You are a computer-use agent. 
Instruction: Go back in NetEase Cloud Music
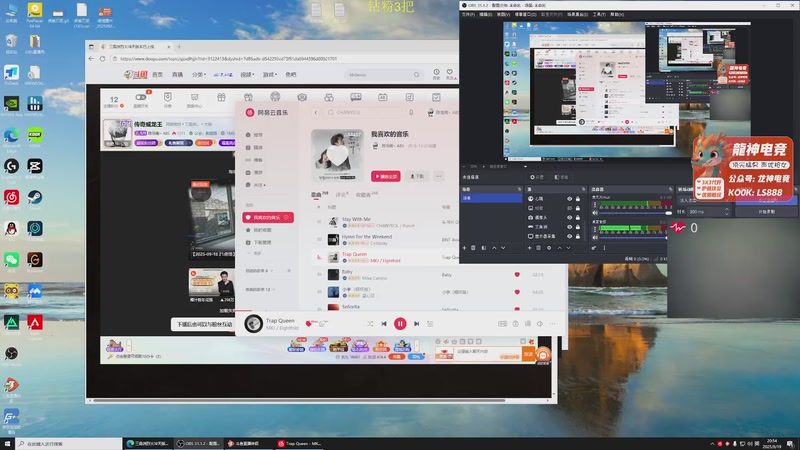click(x=316, y=112)
